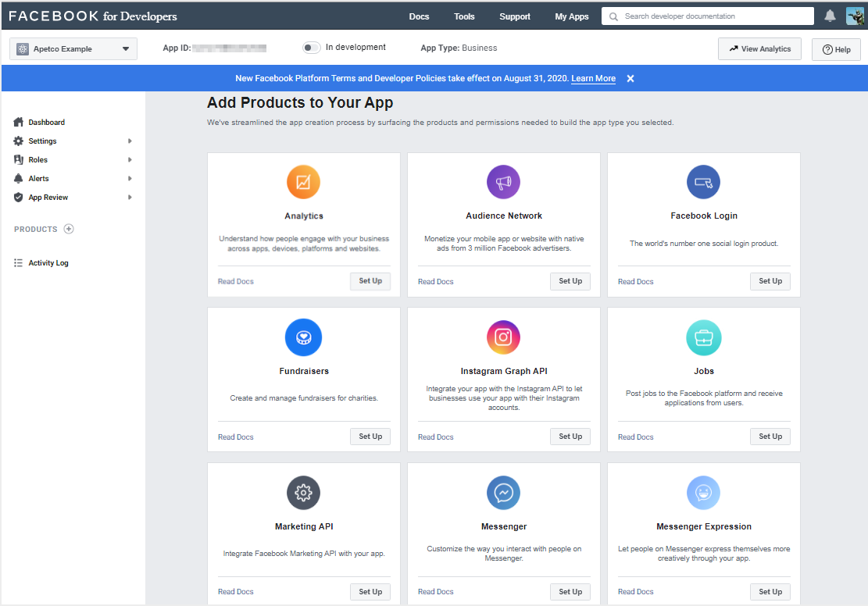Click the Dashboard house icon
The width and height of the screenshot is (868, 606).
pos(18,123)
